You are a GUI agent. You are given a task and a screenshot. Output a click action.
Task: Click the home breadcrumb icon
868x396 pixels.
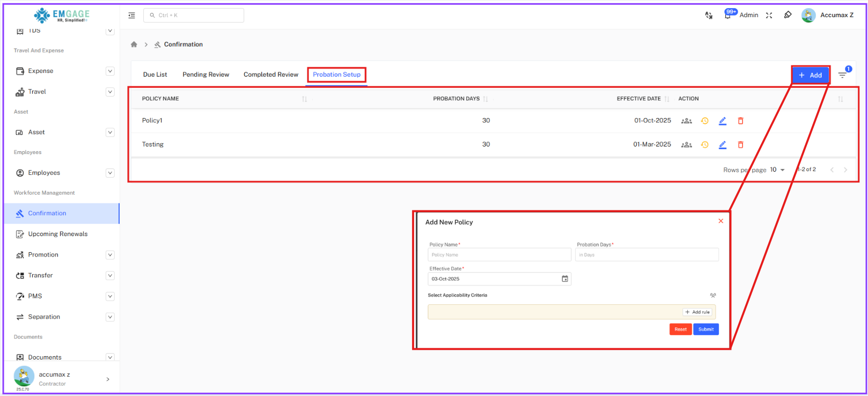[134, 45]
